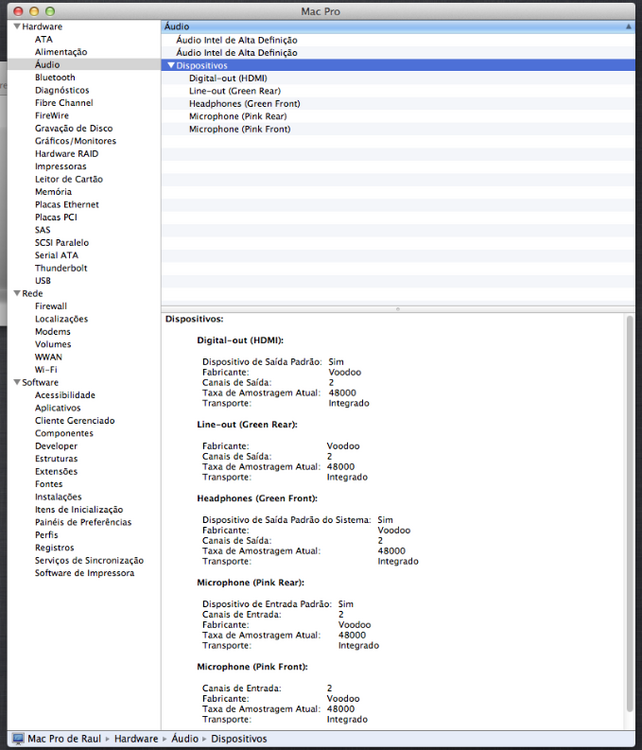Viewport: 642px width, 750px height.
Task: Select first Áudio Intel de Alta Definição row
Action: [398, 40]
